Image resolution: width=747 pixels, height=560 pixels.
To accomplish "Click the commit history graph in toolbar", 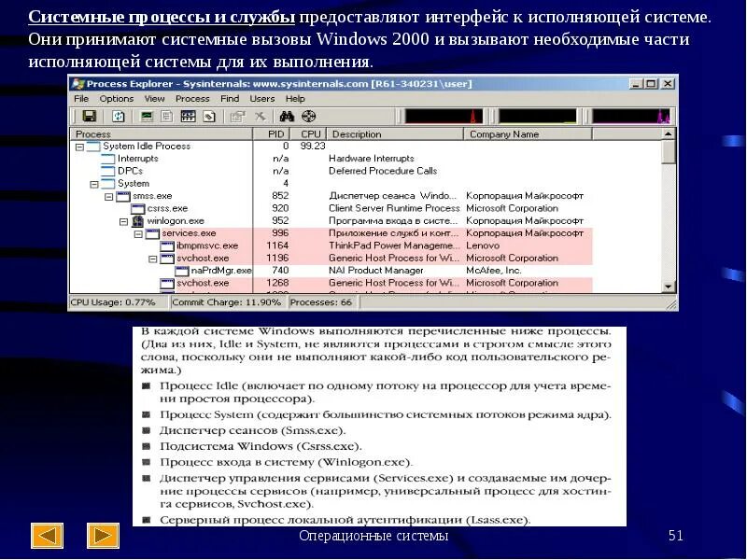I will point(538,116).
